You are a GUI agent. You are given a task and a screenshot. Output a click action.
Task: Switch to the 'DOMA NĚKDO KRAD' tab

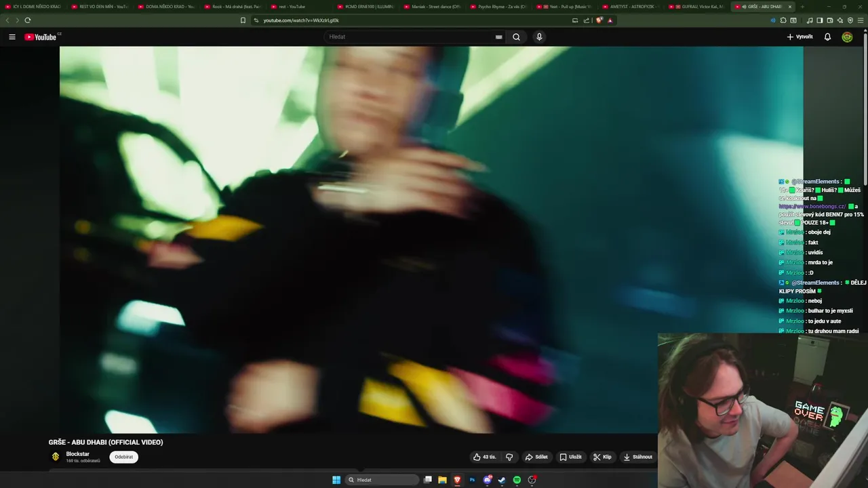(x=165, y=6)
